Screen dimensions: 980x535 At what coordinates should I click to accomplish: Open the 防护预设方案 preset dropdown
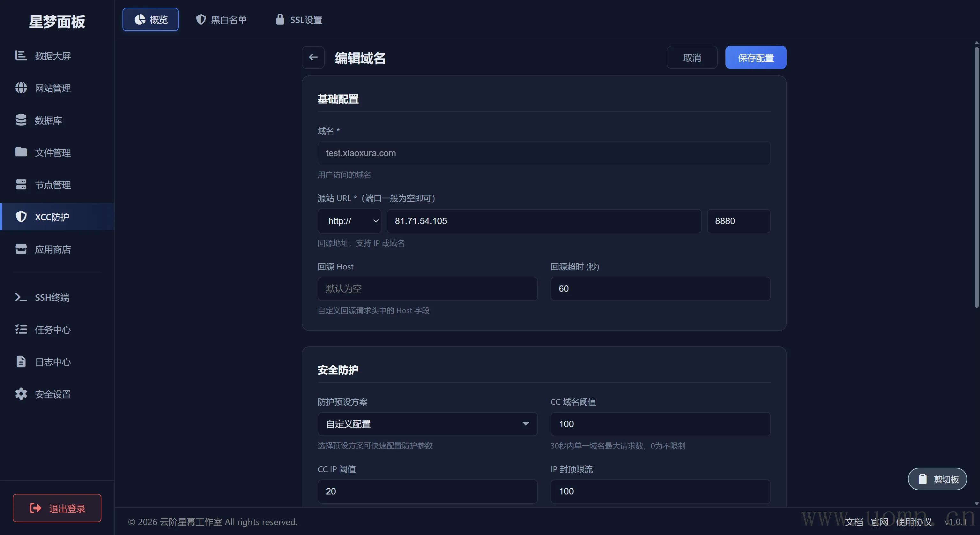pyautogui.click(x=427, y=424)
